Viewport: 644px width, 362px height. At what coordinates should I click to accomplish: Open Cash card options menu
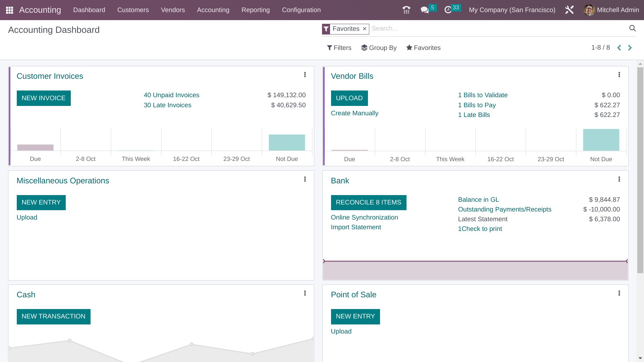point(305,293)
